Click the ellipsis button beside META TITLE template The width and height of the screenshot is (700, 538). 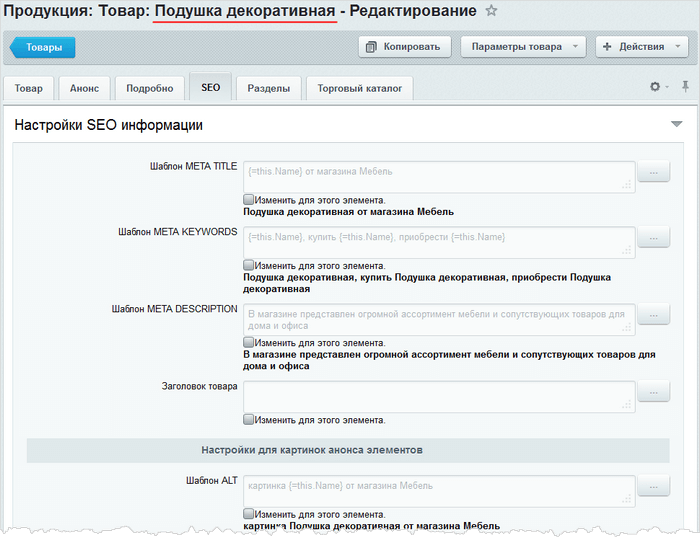pyautogui.click(x=653, y=173)
